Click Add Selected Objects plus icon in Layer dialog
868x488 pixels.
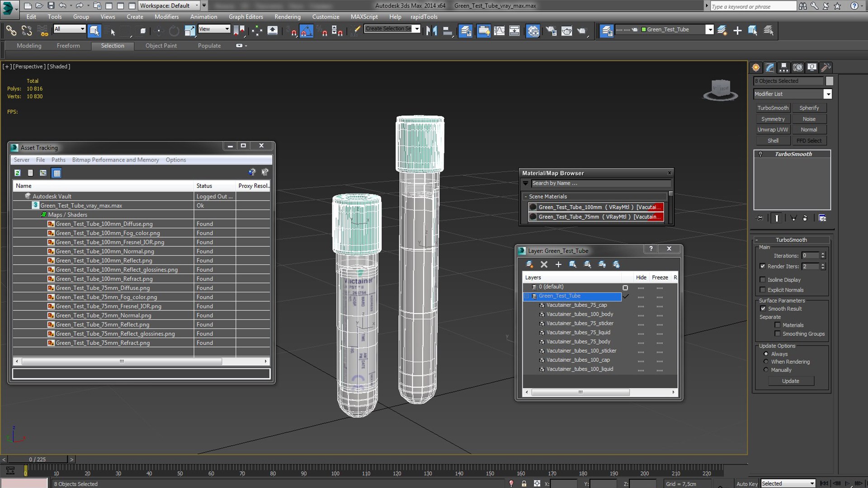click(x=558, y=264)
